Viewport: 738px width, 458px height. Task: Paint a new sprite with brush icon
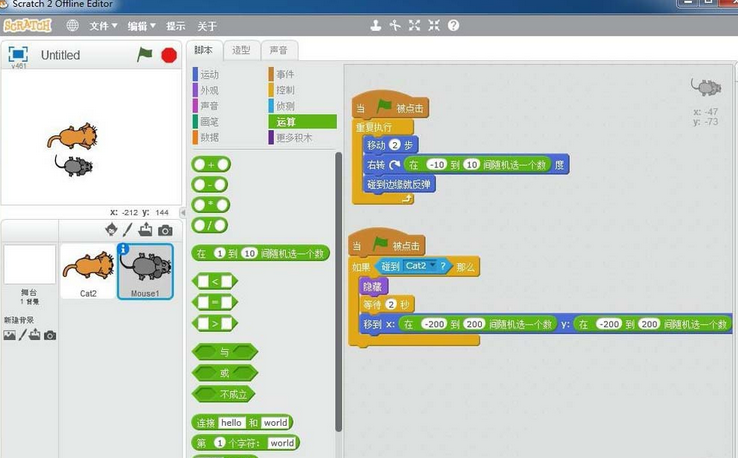click(128, 230)
